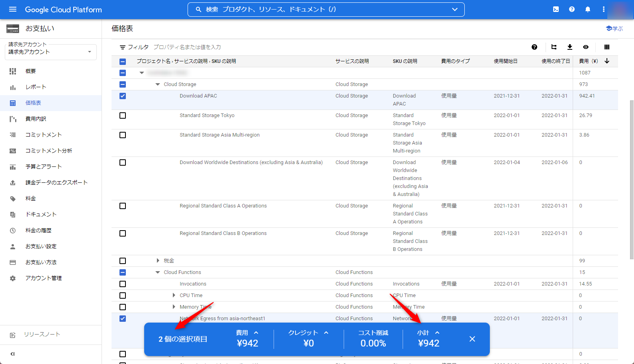Image resolution: width=634 pixels, height=364 pixels.
Task: Click the リリースノート icon
Action: [x=13, y=335]
